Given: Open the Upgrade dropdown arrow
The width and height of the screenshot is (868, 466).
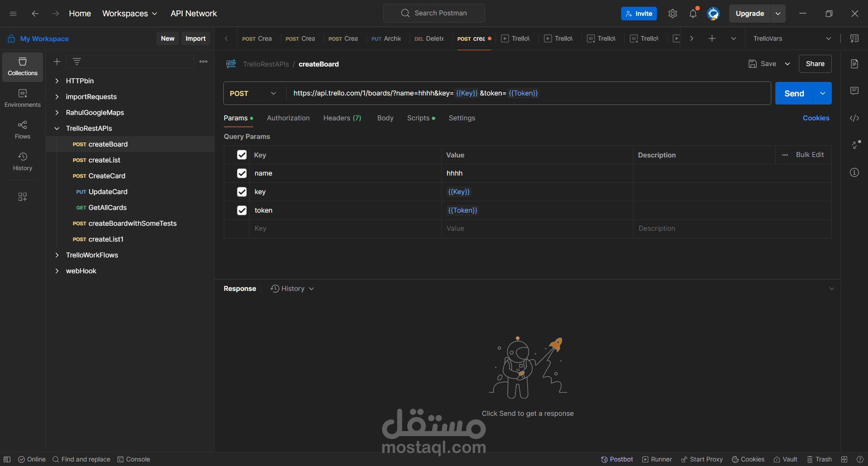Looking at the screenshot, I should pyautogui.click(x=778, y=14).
